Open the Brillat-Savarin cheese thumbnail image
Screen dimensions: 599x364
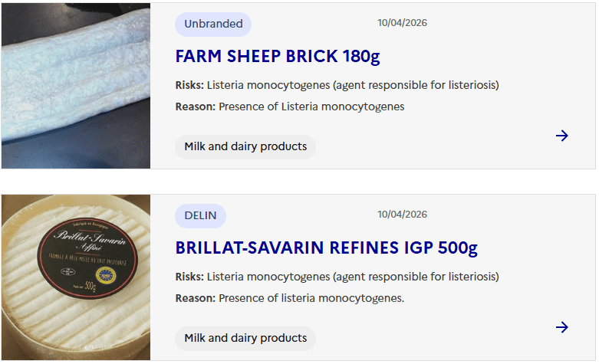[x=76, y=277]
